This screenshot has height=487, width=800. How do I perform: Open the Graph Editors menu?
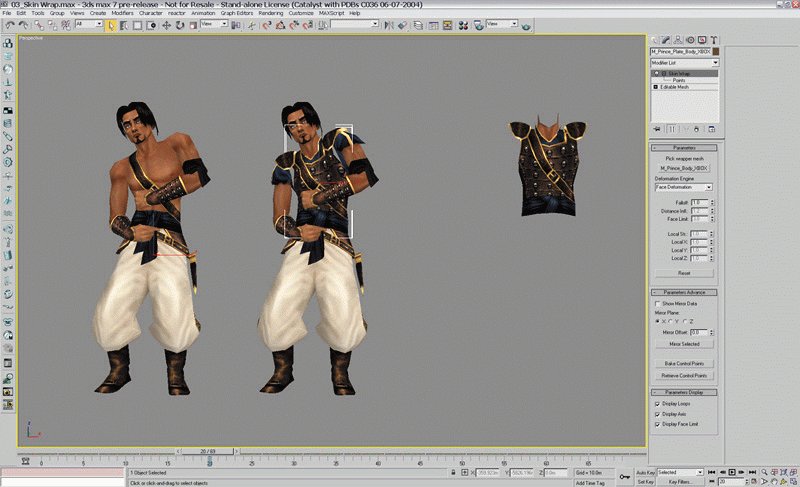(x=237, y=13)
